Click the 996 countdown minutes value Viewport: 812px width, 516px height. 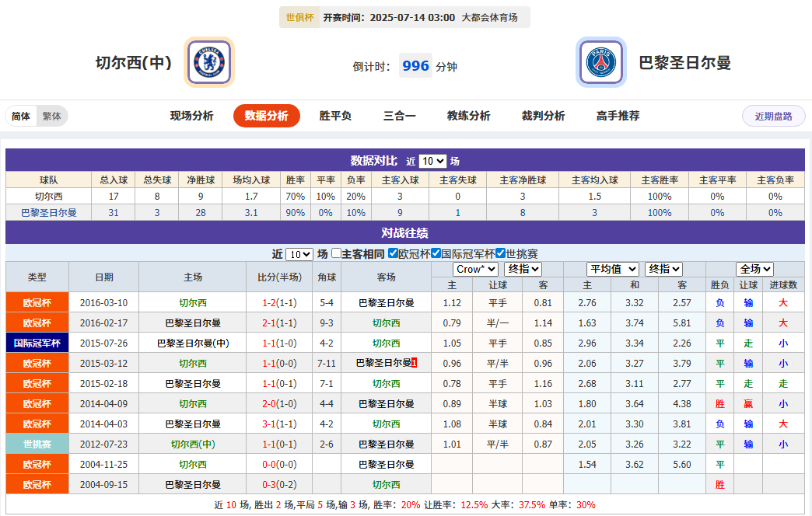(x=415, y=66)
